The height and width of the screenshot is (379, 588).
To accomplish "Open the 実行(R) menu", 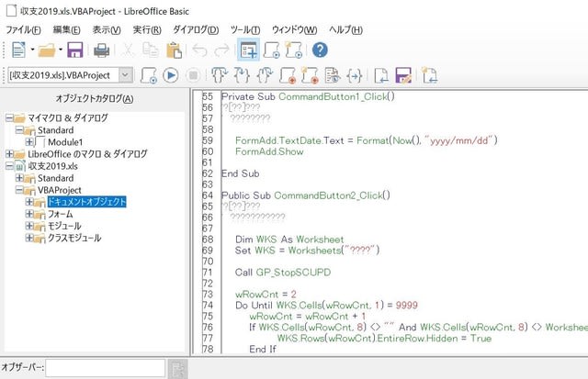I will [147, 30].
